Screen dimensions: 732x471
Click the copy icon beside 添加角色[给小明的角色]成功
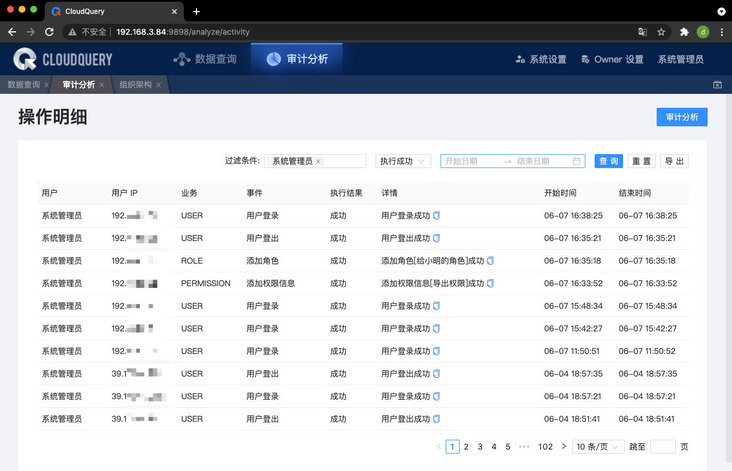click(x=490, y=261)
